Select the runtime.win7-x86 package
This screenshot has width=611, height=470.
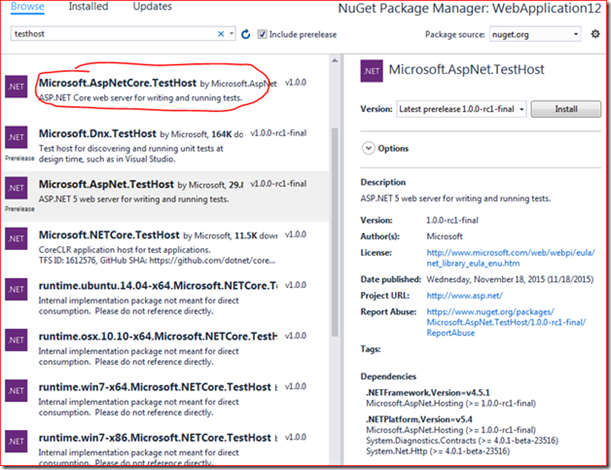pos(166,446)
